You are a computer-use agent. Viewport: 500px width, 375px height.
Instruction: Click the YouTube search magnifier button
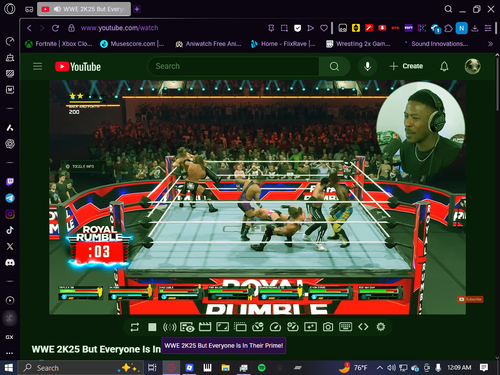tap(334, 66)
